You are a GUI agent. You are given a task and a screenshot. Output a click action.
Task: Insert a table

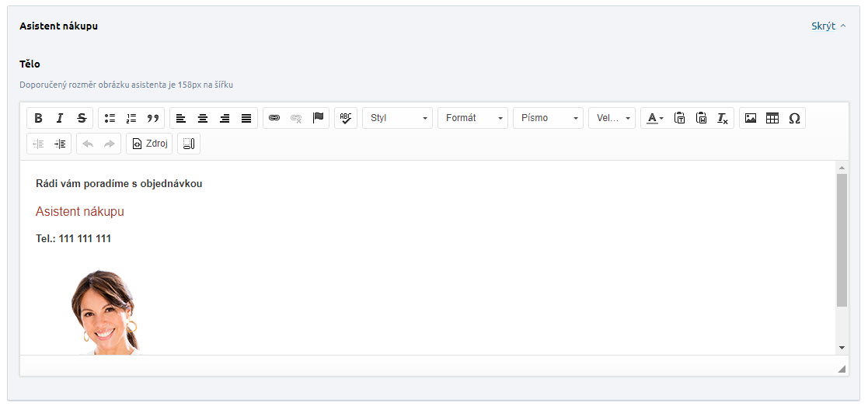[772, 118]
